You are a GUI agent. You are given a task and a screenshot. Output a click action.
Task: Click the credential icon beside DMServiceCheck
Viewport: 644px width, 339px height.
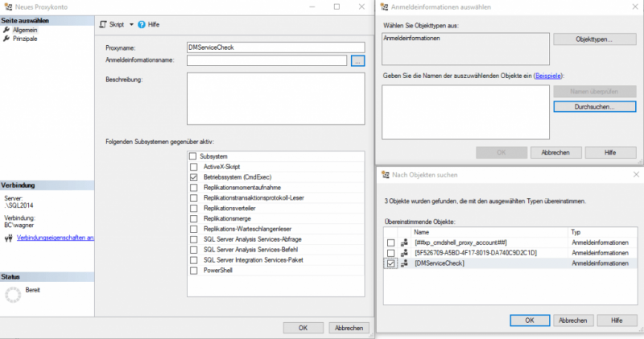[403, 263]
